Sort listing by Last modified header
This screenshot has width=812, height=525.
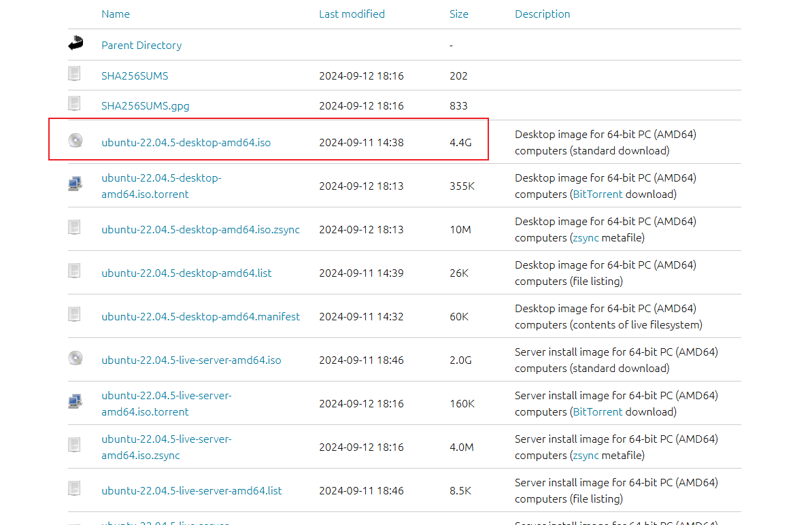(x=352, y=14)
